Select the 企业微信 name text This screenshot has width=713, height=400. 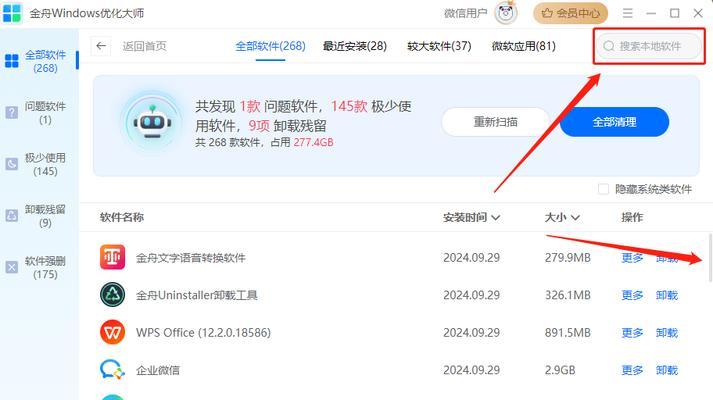tap(158, 370)
